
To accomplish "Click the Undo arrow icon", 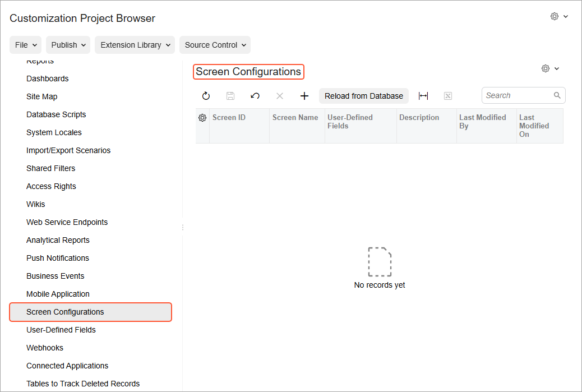I will [x=255, y=96].
